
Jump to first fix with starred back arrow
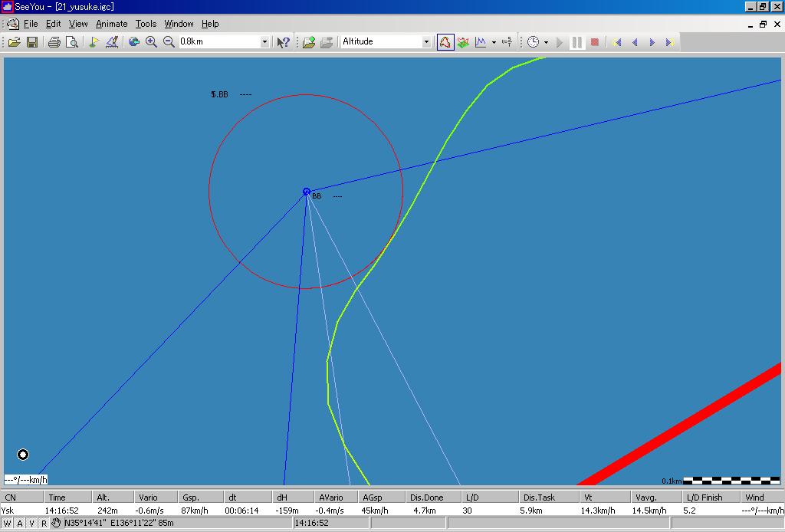617,42
